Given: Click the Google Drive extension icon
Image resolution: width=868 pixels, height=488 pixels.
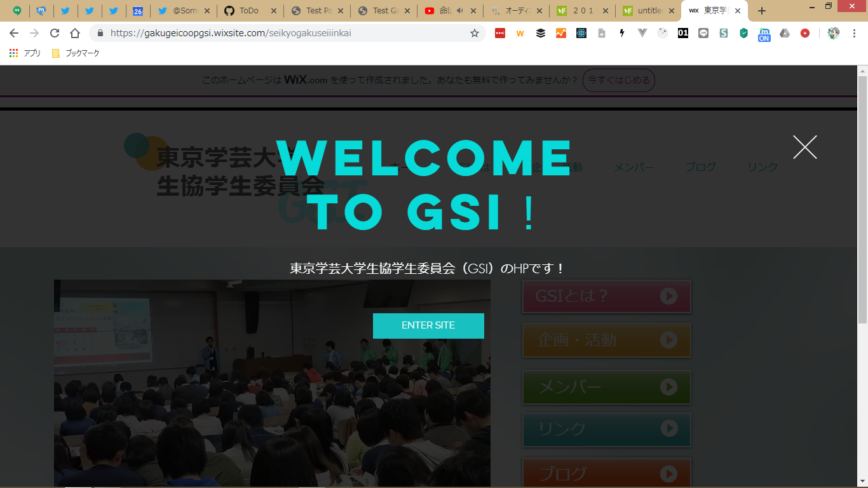Looking at the screenshot, I should [785, 33].
